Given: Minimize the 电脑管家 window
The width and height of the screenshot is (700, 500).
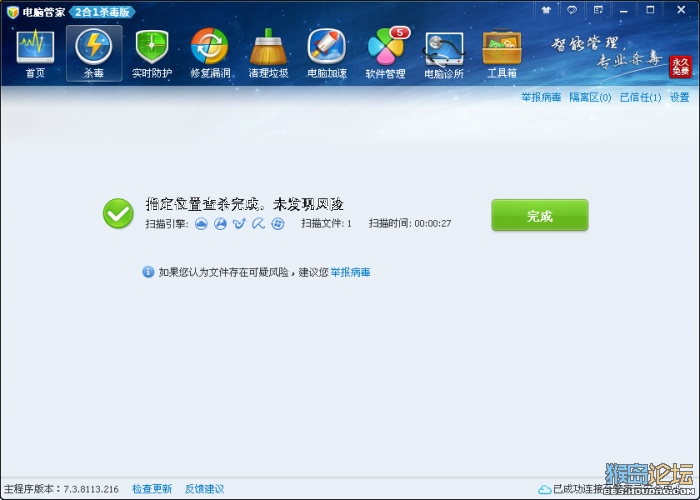Looking at the screenshot, I should pos(624,10).
